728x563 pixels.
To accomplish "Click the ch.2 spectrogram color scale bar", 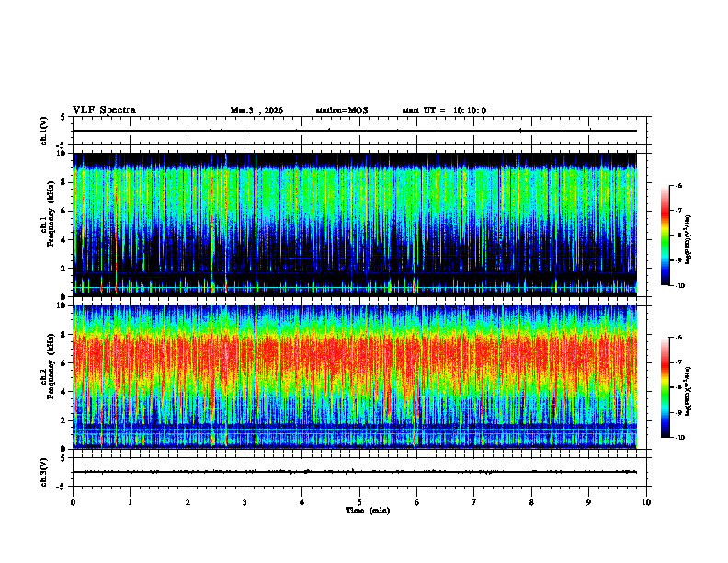I will coord(665,387).
